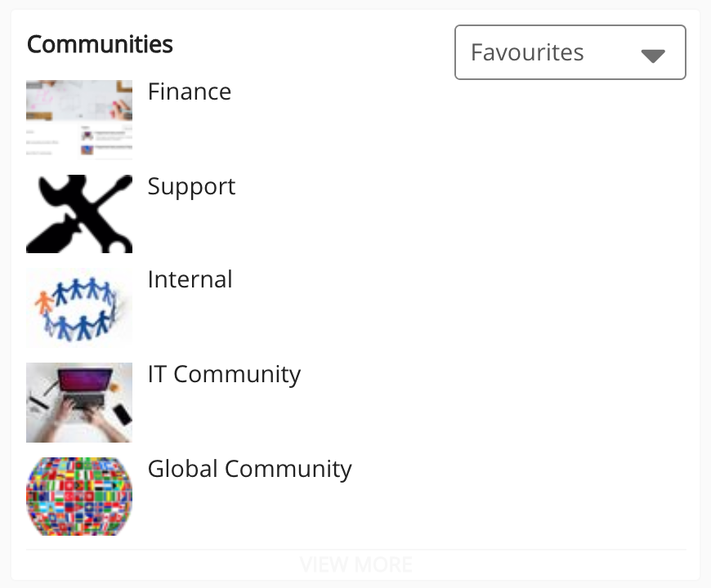Click the Global Community text label
711x588 pixels.
click(249, 469)
